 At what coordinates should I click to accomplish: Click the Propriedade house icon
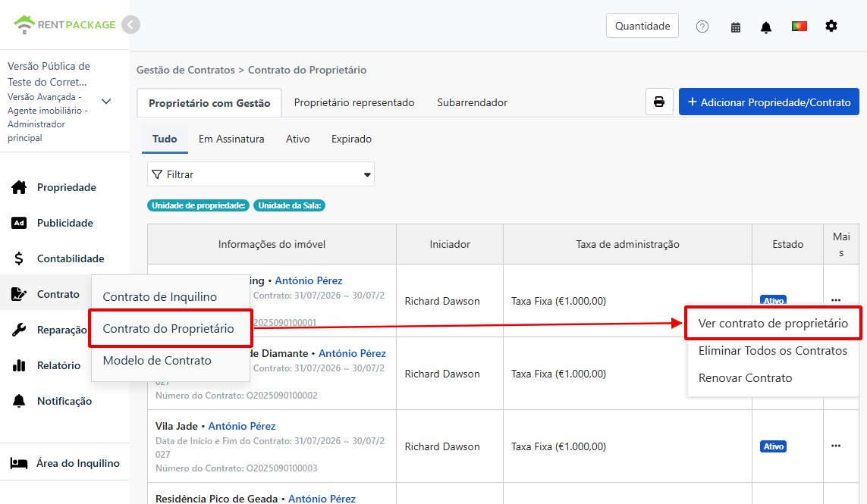click(x=19, y=187)
